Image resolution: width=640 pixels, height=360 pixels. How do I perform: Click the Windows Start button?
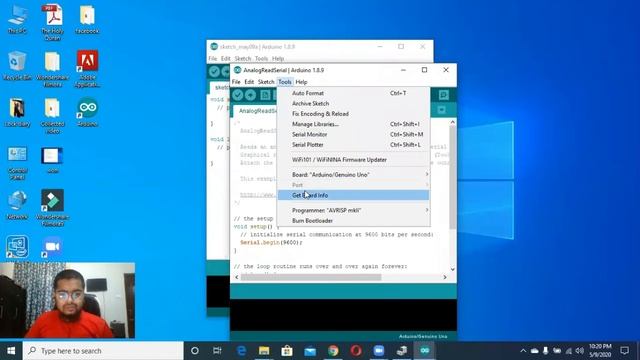pos(11,351)
